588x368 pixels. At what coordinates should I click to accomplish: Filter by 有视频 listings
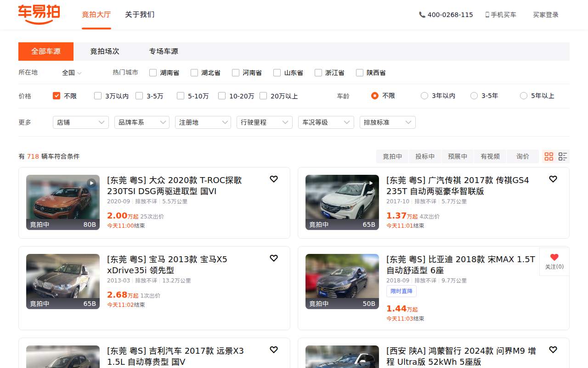coord(490,156)
